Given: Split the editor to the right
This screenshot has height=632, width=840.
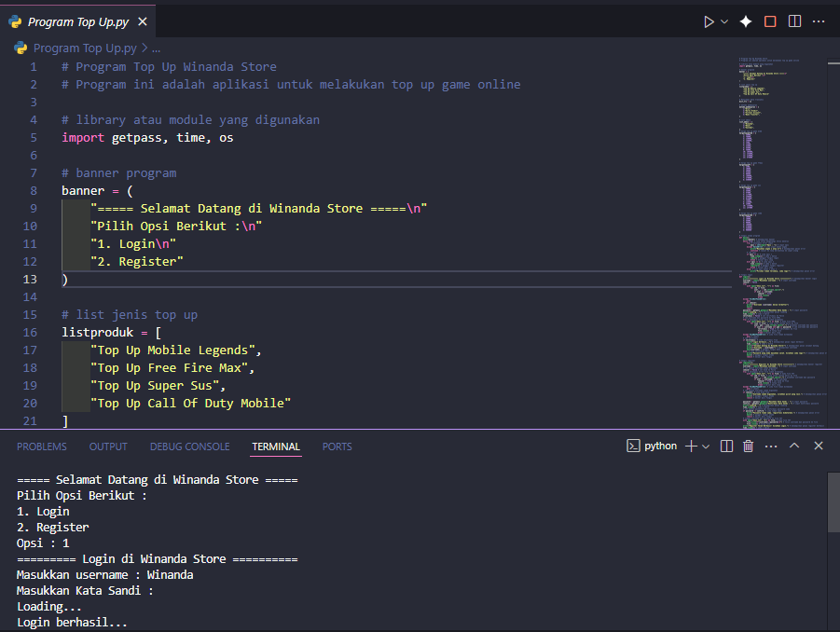Looking at the screenshot, I should tap(794, 21).
